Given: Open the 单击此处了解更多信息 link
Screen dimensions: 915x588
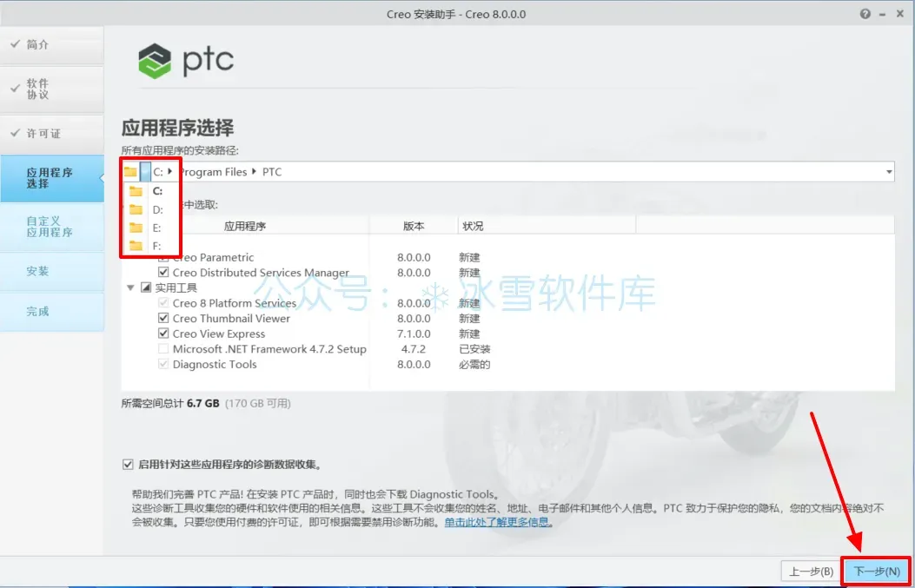Looking at the screenshot, I should click(x=496, y=521).
